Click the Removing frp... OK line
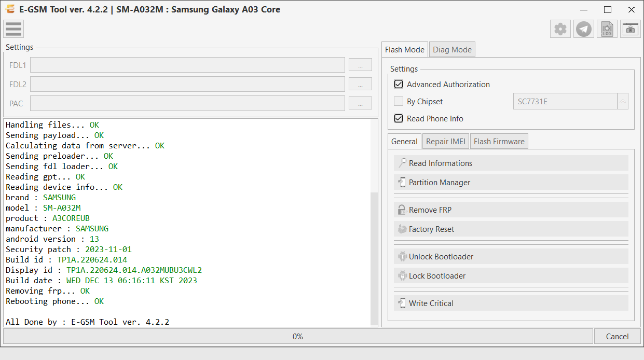 pyautogui.click(x=48, y=290)
